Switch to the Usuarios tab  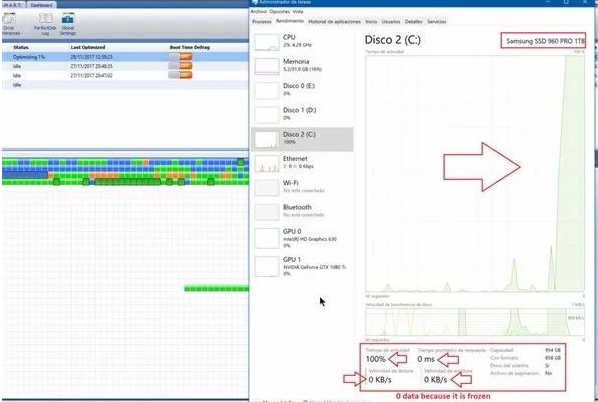pyautogui.click(x=391, y=22)
